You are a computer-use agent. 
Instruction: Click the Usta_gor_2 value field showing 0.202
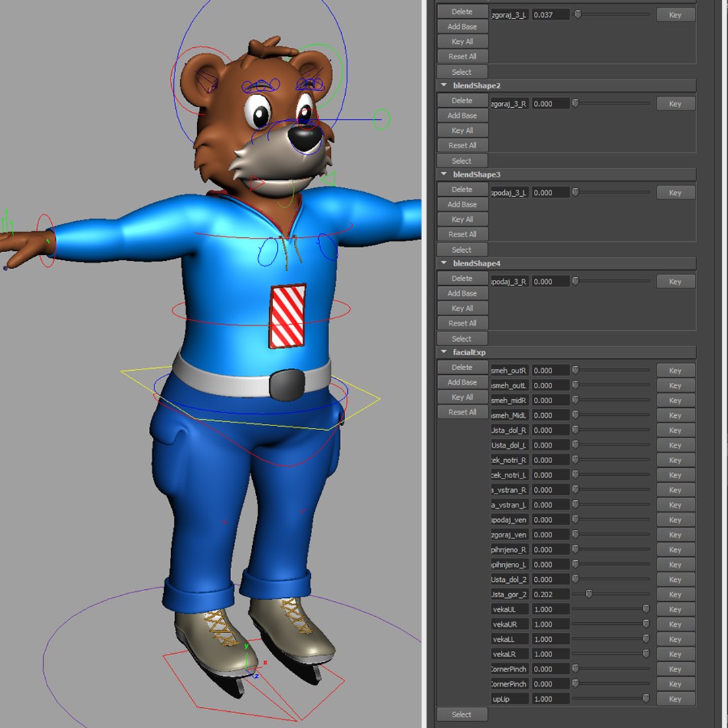pyautogui.click(x=551, y=595)
